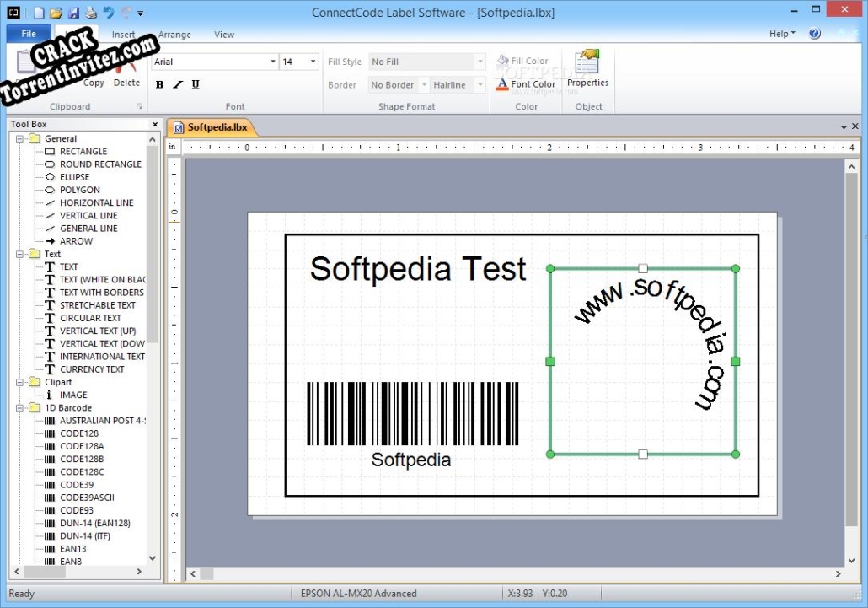Click the Print icon in quick access toolbar
Viewport: 868px width, 608px height.
point(90,12)
